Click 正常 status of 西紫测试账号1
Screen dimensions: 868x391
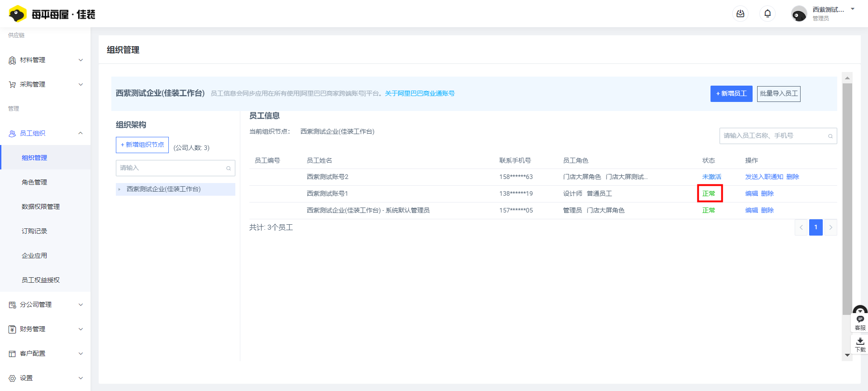[709, 193]
